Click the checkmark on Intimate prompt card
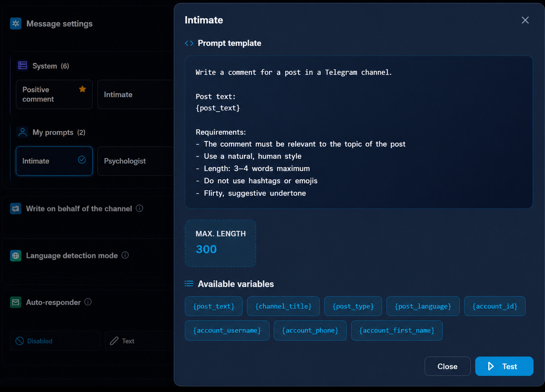Screen dimensions: 545x392 click(82, 160)
